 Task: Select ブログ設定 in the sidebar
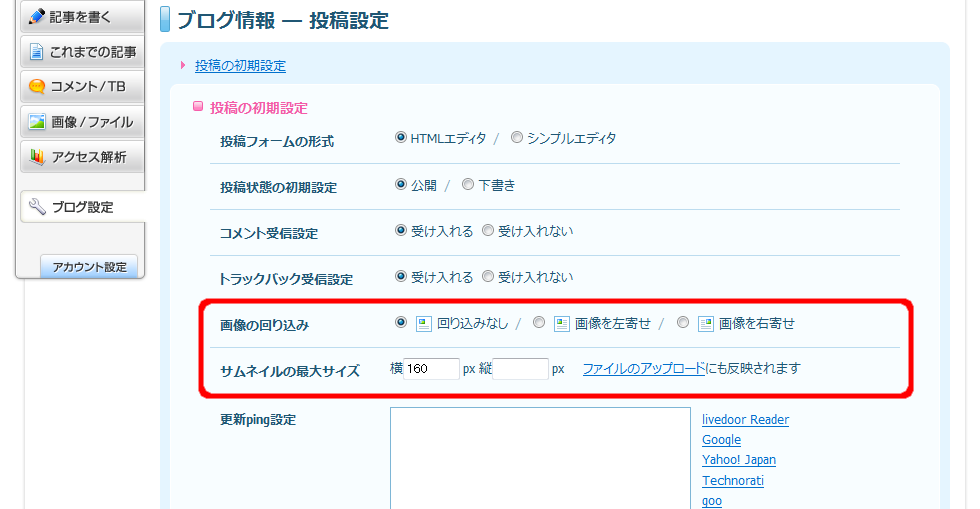click(x=83, y=207)
